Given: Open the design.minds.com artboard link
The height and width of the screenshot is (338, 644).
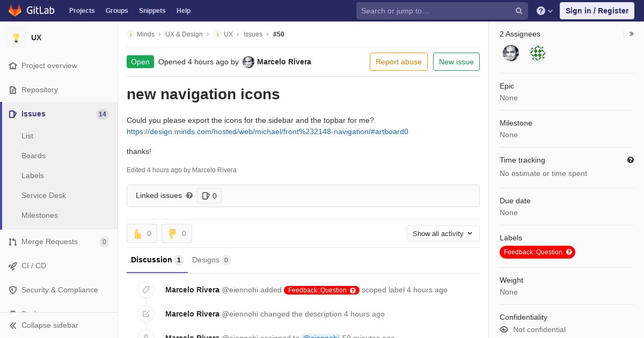Looking at the screenshot, I should pyautogui.click(x=267, y=131).
